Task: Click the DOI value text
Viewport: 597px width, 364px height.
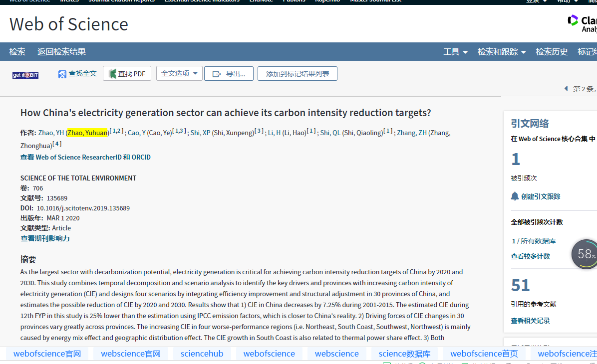Action: tap(83, 208)
